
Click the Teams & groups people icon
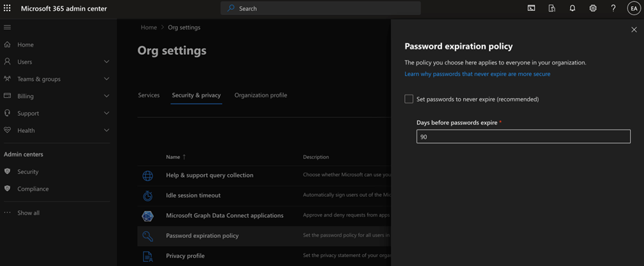coord(7,79)
